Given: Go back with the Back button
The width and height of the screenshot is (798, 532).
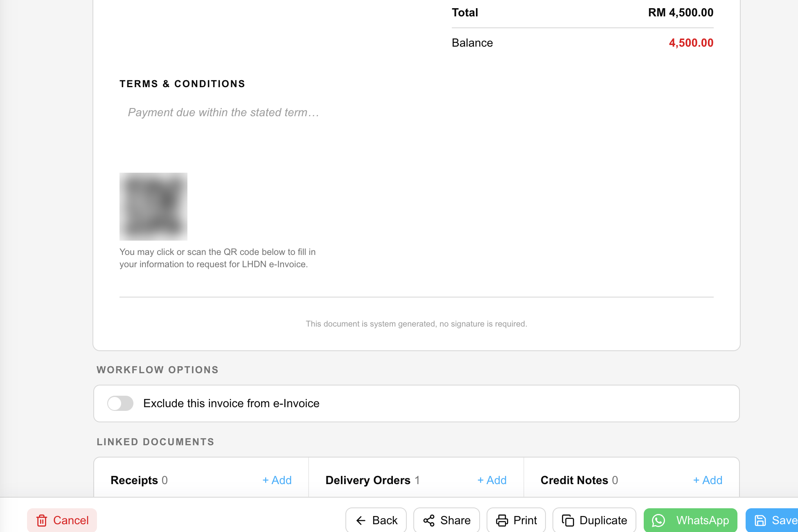Looking at the screenshot, I should tap(376, 520).
